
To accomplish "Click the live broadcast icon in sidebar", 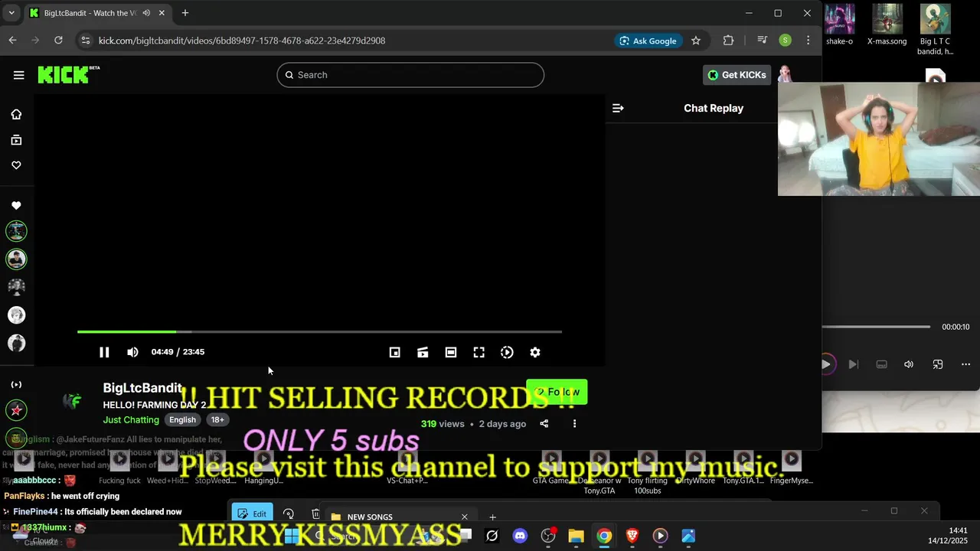I will pos(16,384).
